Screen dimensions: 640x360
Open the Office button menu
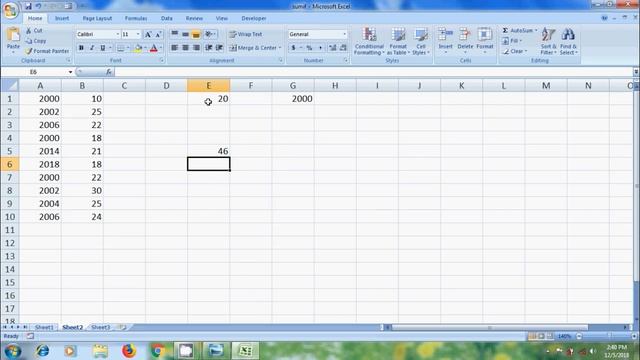(x=10, y=10)
